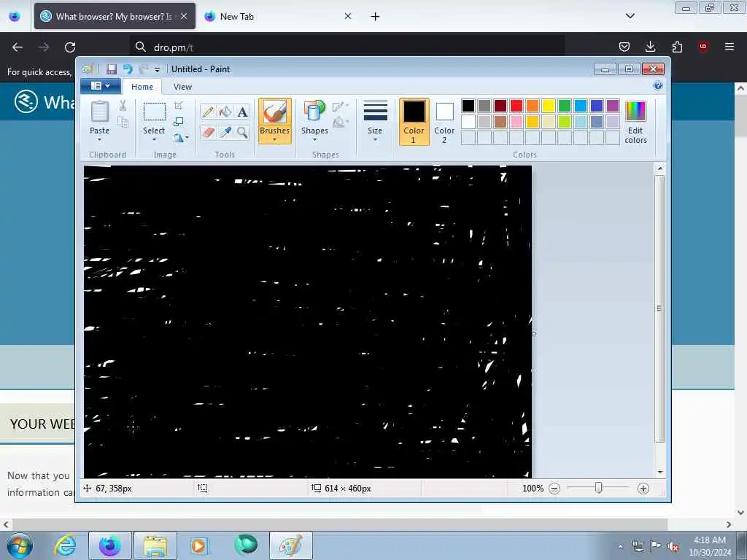Expand the Brushes dropdown arrow
The height and width of the screenshot is (560, 747).
click(275, 139)
